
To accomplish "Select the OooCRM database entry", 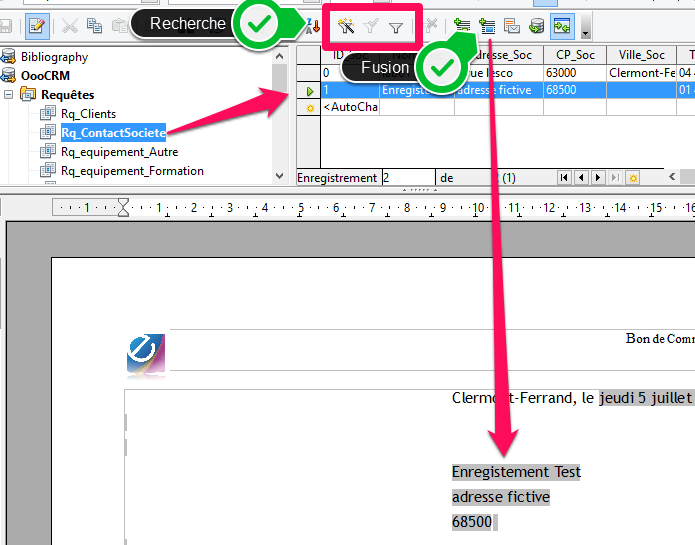I will pos(45,76).
